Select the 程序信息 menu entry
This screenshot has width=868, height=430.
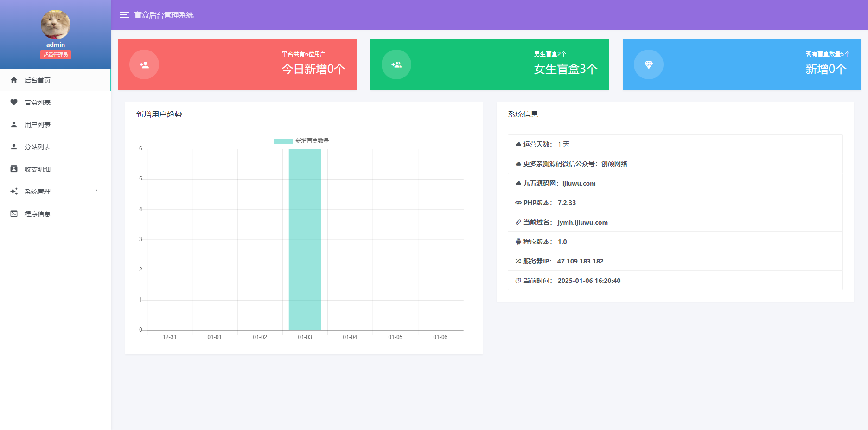click(38, 213)
